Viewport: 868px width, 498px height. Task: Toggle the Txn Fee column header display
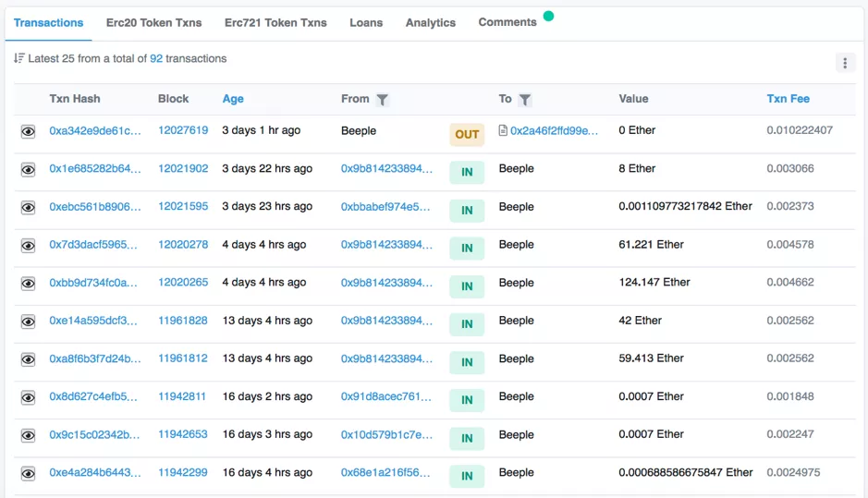pos(788,99)
